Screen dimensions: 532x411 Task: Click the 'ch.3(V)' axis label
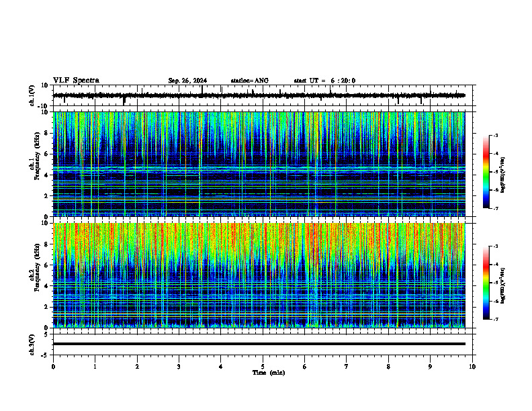pos(32,345)
